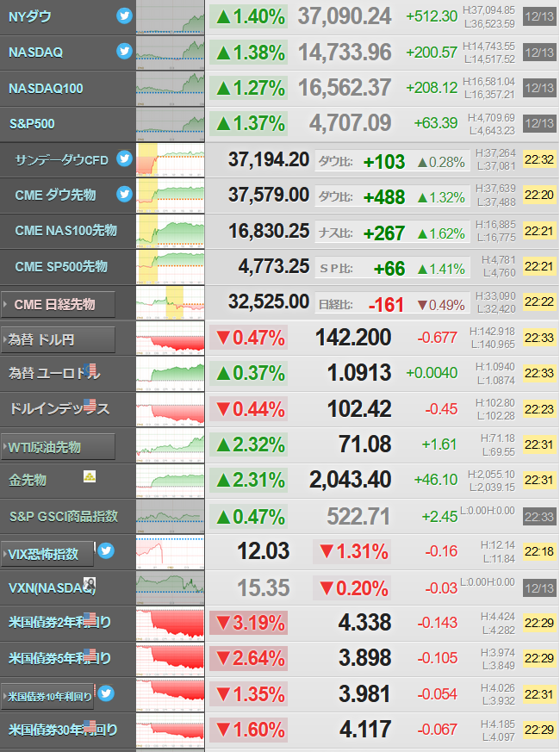Click the 10-year yield 3.981
This screenshot has height=752, width=560.
pyautogui.click(x=365, y=694)
